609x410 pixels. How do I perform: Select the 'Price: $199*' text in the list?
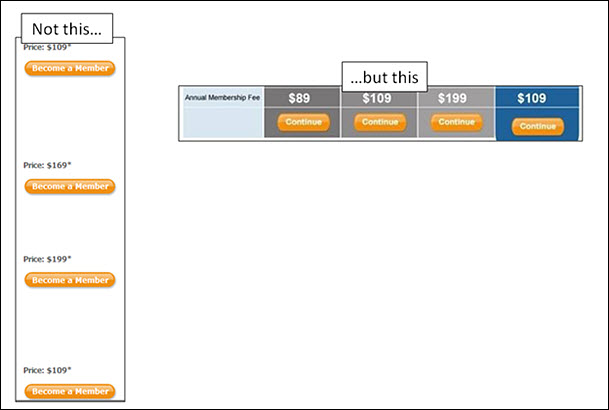[x=47, y=259]
